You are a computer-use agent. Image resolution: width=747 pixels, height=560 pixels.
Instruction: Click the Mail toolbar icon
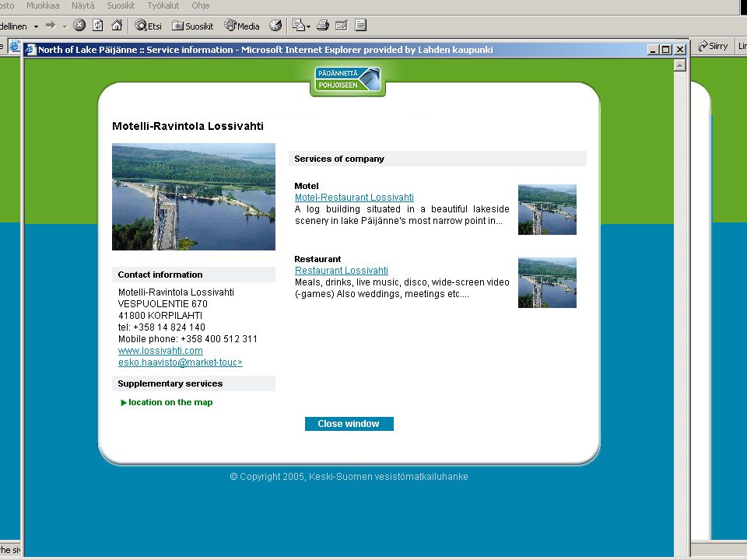[x=298, y=25]
